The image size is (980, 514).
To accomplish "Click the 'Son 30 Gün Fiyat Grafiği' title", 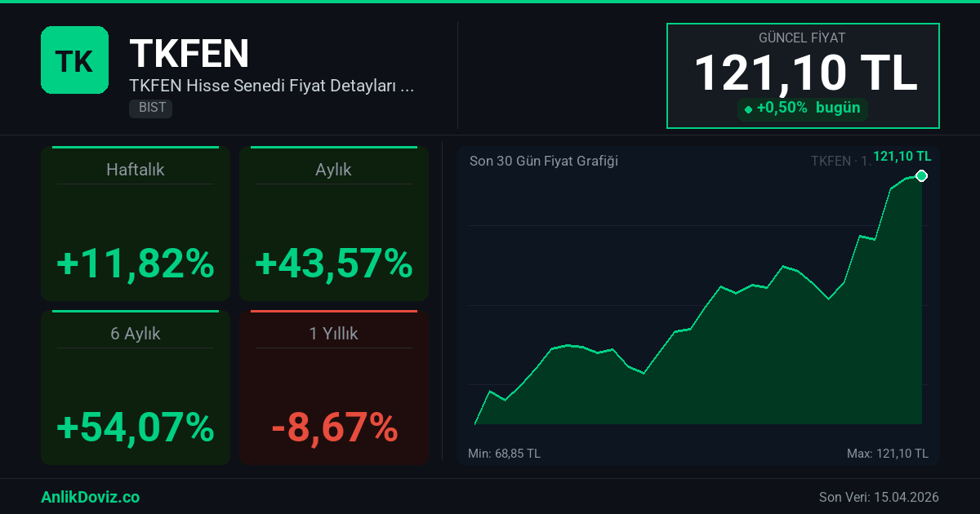I will 543,161.
